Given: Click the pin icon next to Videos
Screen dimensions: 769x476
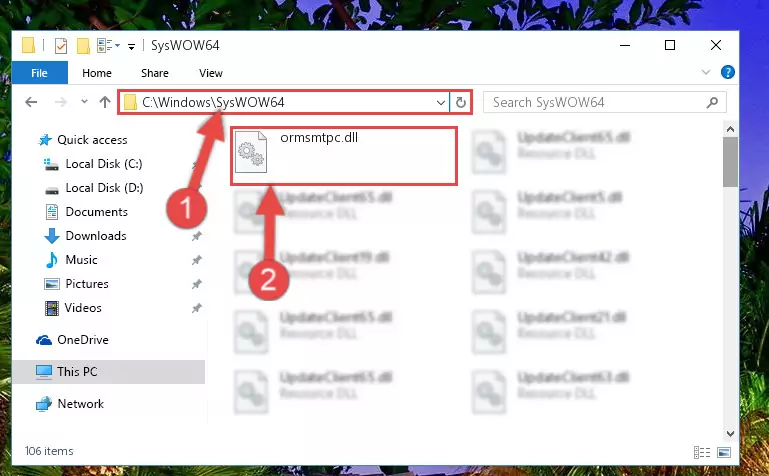Looking at the screenshot, I should click(197, 308).
